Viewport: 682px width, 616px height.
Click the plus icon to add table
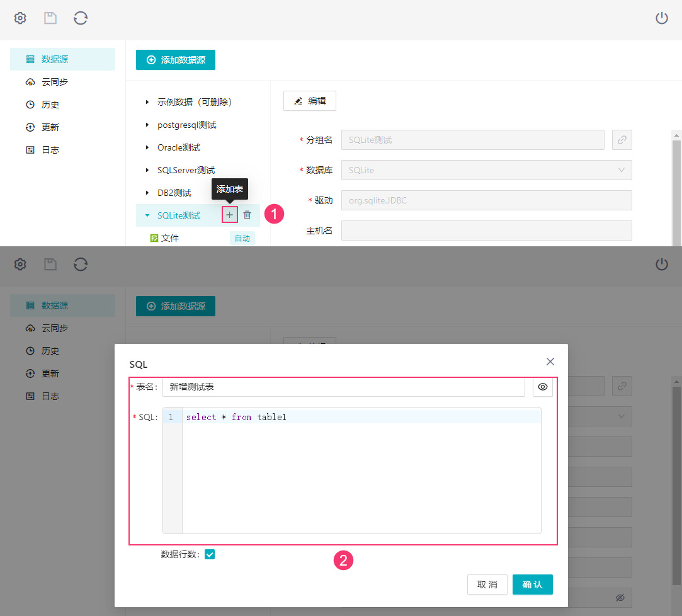tap(230, 215)
